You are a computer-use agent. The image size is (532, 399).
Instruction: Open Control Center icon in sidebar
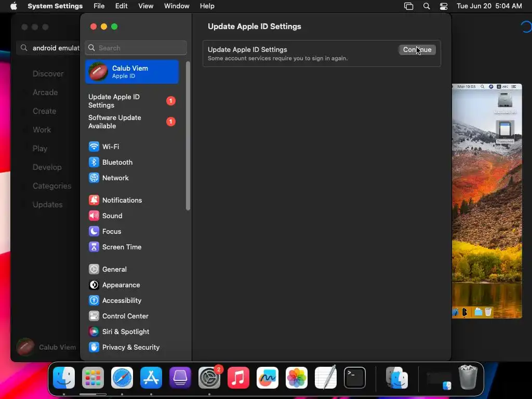pos(94,316)
